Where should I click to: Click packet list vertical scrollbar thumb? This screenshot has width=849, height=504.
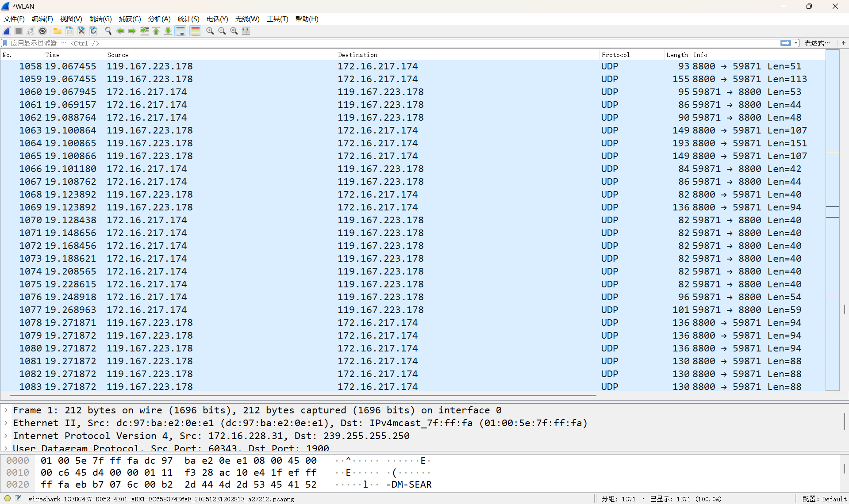[x=844, y=309]
